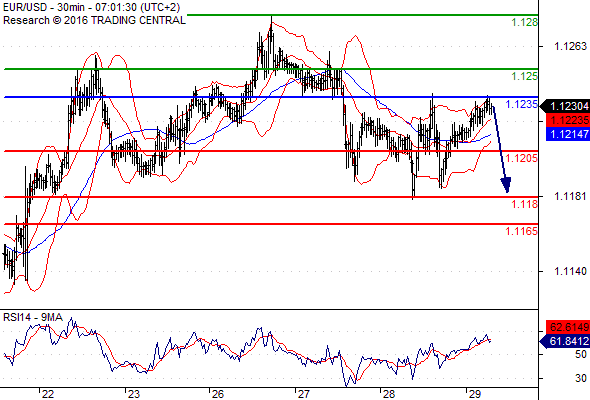Click the red 1.1165 support label
The width and height of the screenshot is (590, 400).
tap(522, 231)
